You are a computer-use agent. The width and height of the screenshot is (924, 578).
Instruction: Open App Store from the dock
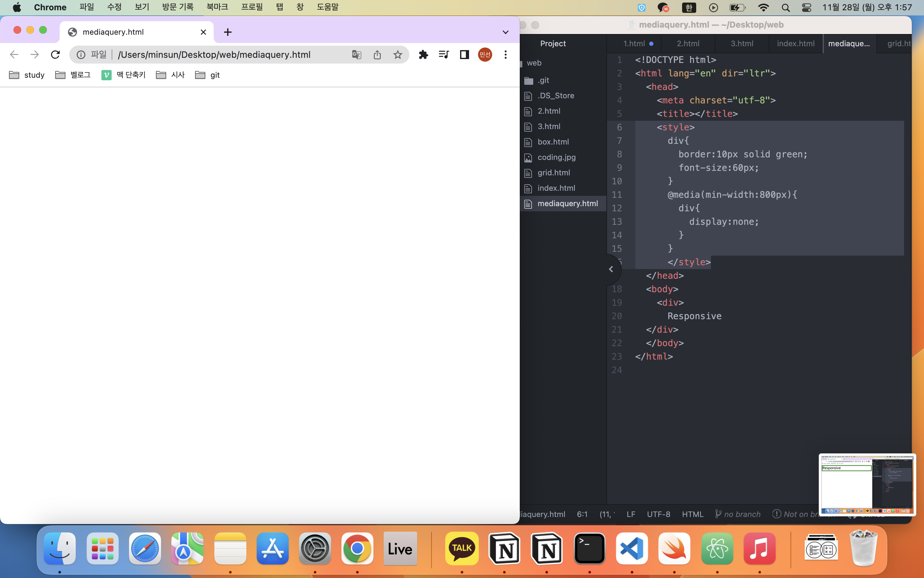pos(272,548)
